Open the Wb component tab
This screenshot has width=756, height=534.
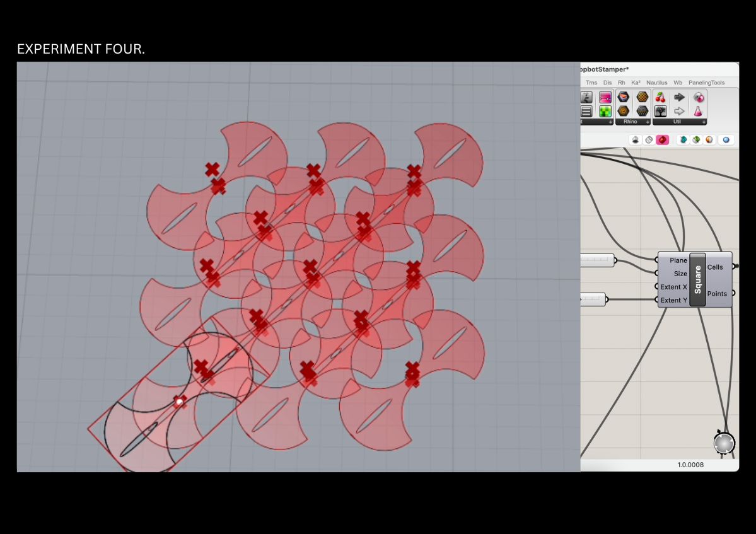678,83
